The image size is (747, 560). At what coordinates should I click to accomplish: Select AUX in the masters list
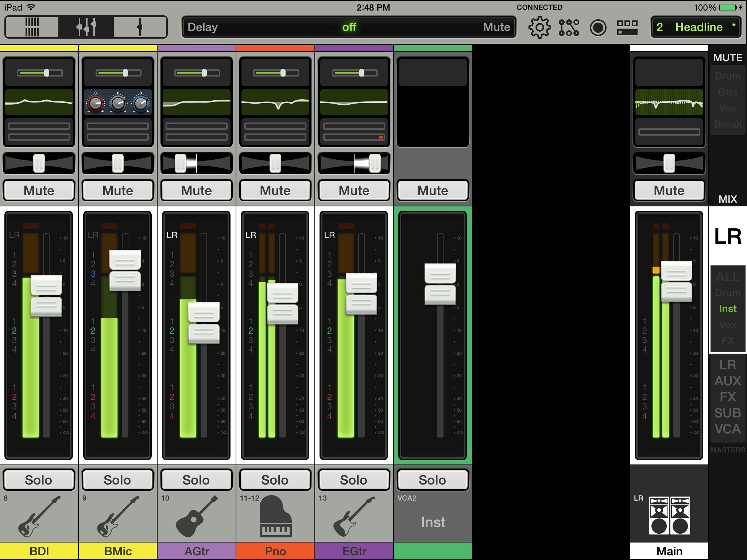[727, 381]
